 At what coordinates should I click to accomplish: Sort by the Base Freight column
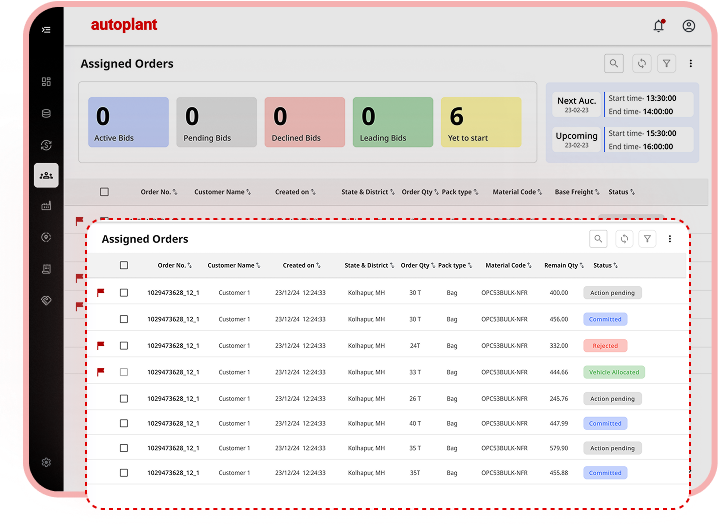click(577, 192)
